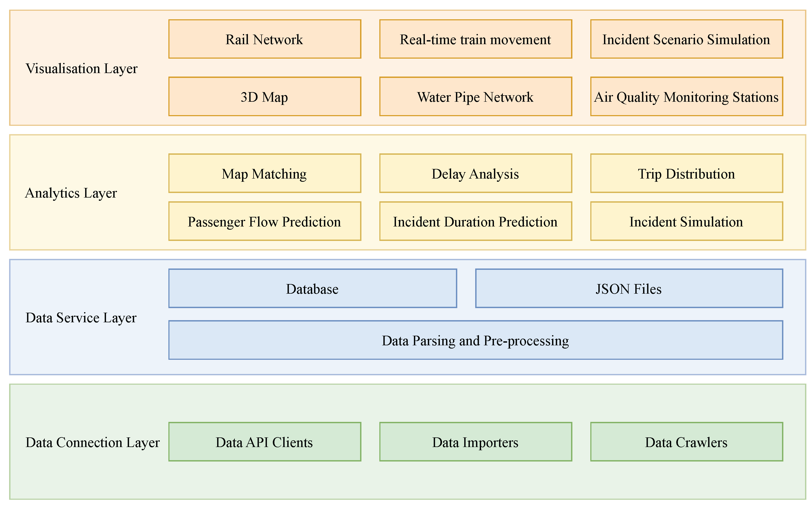Select the Data API Clients box
This screenshot has height=507, width=812.
coord(265,442)
